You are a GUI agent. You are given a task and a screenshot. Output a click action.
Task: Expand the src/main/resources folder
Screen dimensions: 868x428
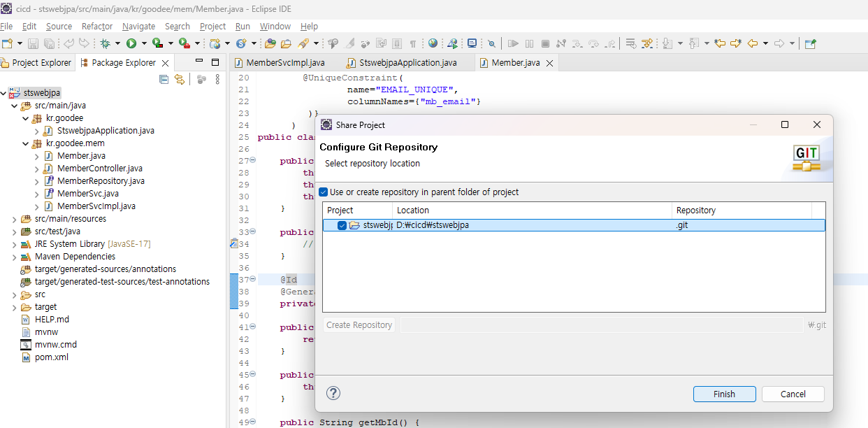(15, 219)
